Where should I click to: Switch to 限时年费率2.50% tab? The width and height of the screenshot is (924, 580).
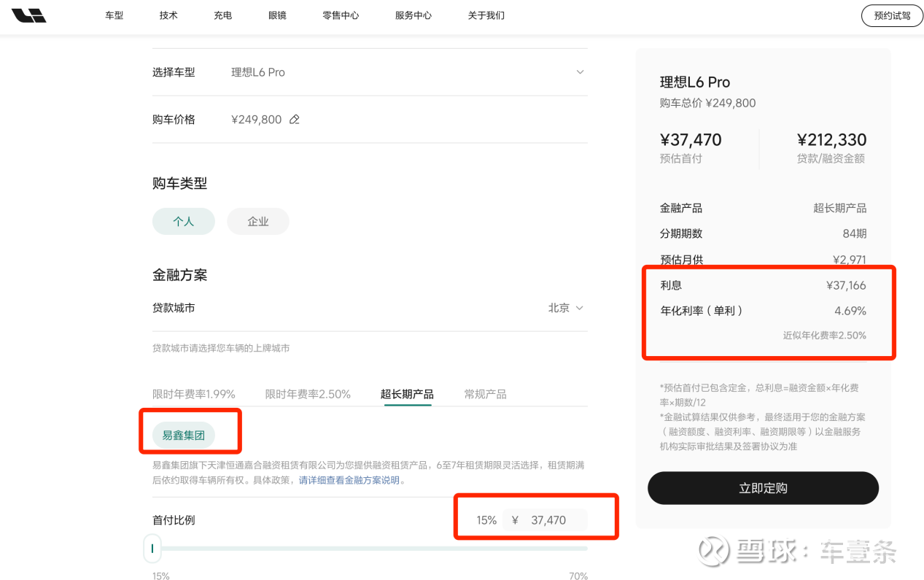[x=308, y=394]
